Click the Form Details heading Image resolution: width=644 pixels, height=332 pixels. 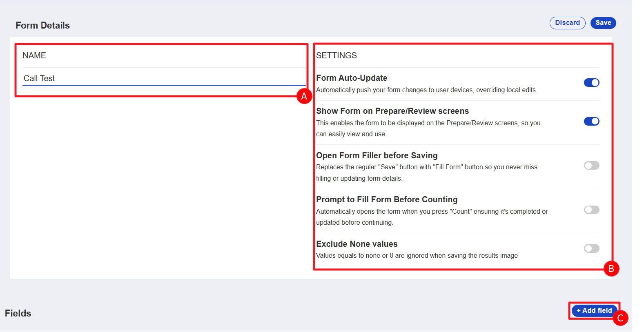[42, 25]
